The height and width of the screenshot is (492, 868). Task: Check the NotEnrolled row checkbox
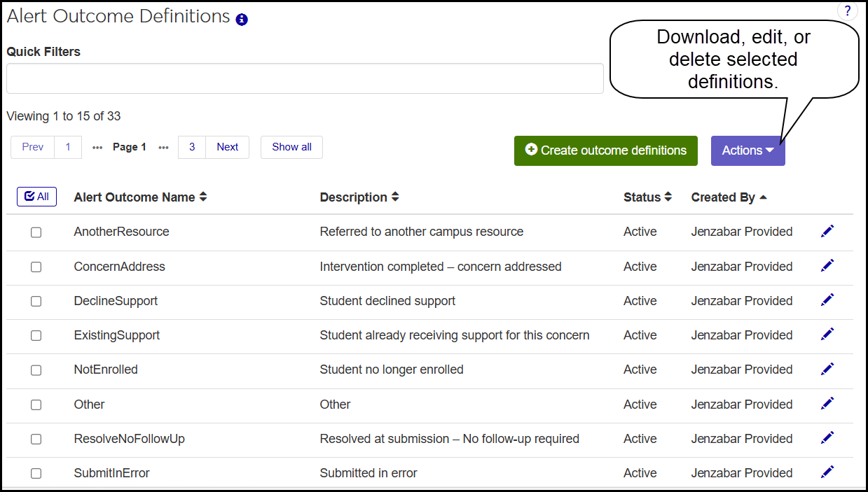tap(36, 370)
